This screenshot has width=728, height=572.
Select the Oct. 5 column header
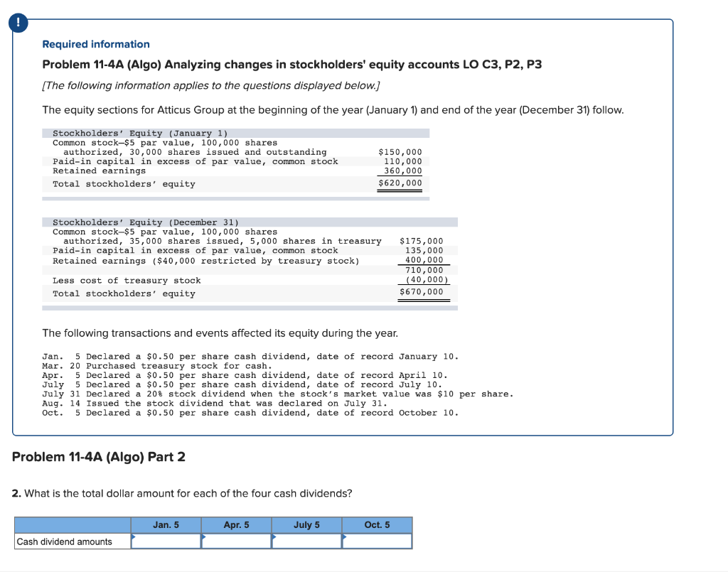376,524
